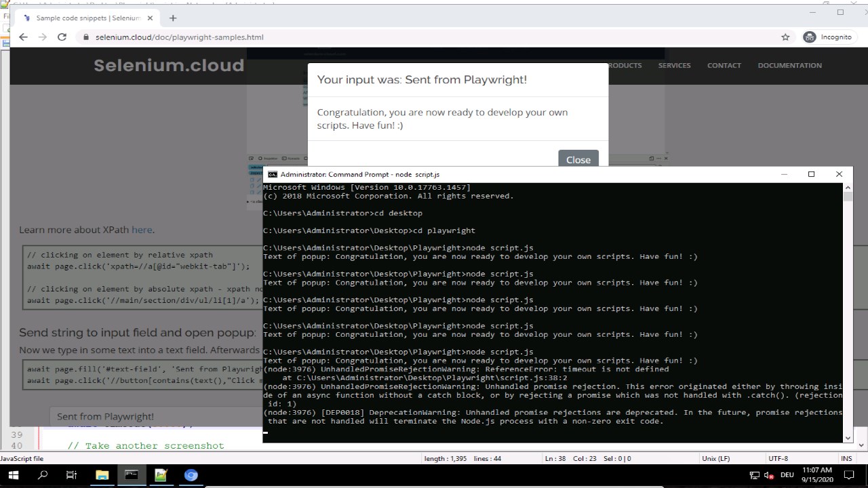Open the DOCUMENTATION nav item
This screenshot has height=488, width=868.
[789, 66]
